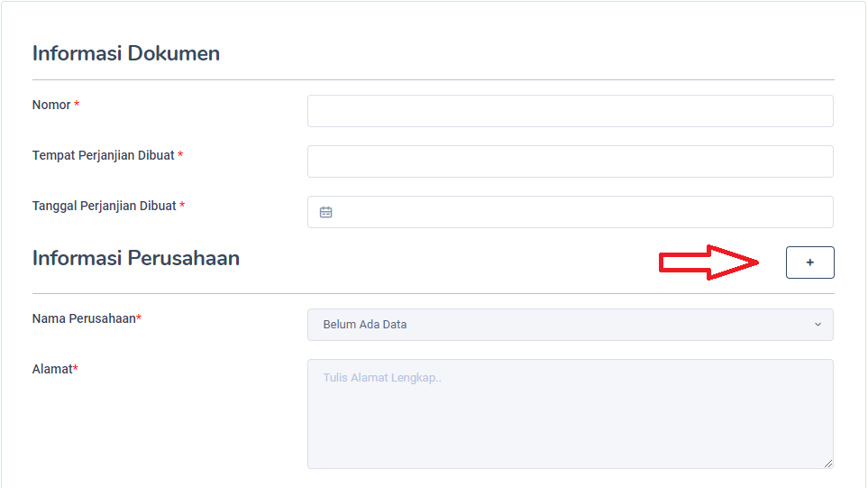Click the red asterisk next to Nomor
Viewport: 868px width, 488px height.
point(77,106)
